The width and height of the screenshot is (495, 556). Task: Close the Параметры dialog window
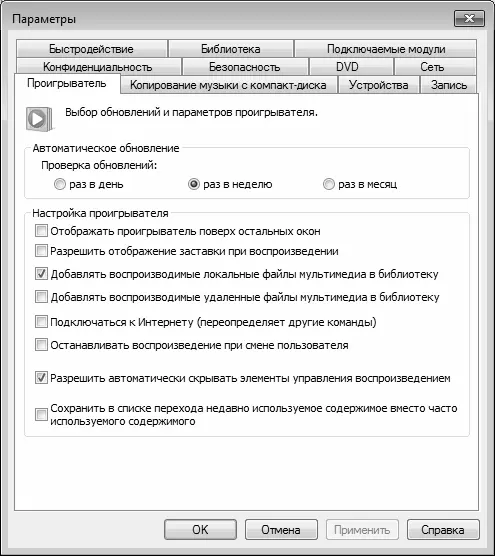pyautogui.click(x=469, y=18)
